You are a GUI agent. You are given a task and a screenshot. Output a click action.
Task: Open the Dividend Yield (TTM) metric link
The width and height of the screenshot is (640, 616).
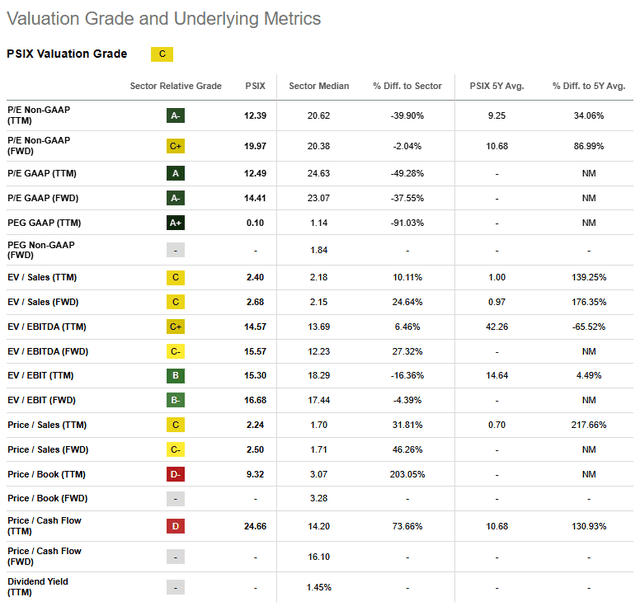pyautogui.click(x=38, y=583)
